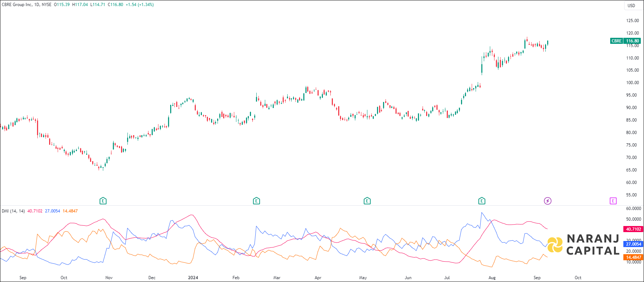Open the USD currency selector
Screen dimensions: 644x282
pos(631,5)
